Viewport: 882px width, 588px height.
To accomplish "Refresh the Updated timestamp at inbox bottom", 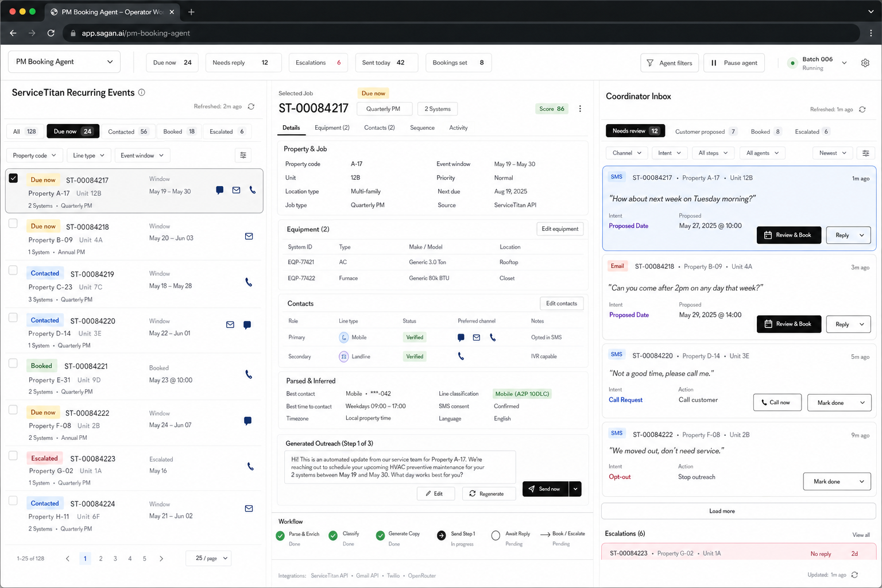I will click(854, 575).
